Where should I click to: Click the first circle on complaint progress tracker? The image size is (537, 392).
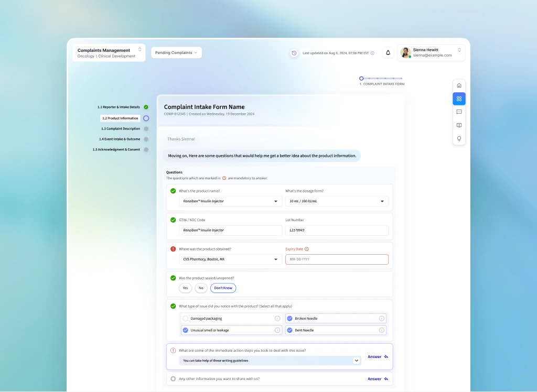361,79
